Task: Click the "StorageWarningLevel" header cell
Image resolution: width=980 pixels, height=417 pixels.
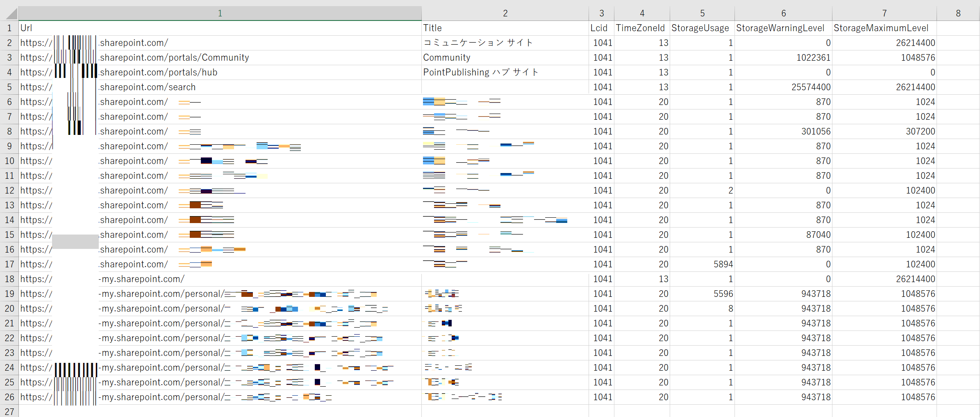Action: tap(783, 28)
